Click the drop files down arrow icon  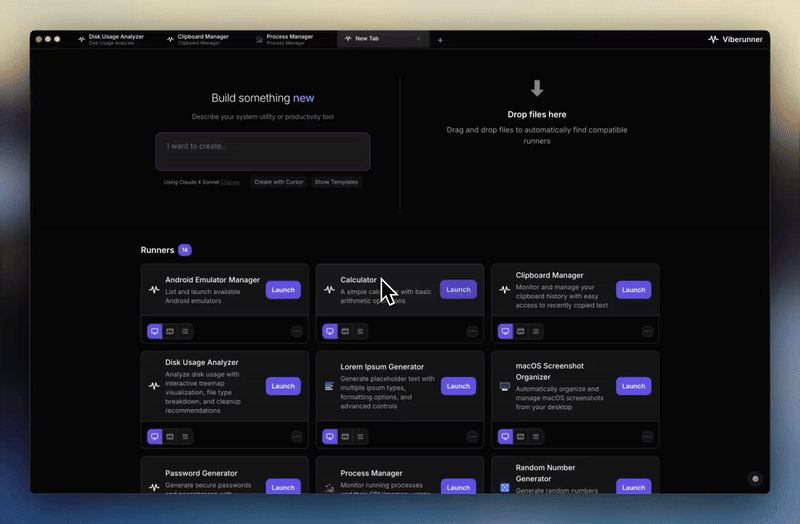click(537, 89)
